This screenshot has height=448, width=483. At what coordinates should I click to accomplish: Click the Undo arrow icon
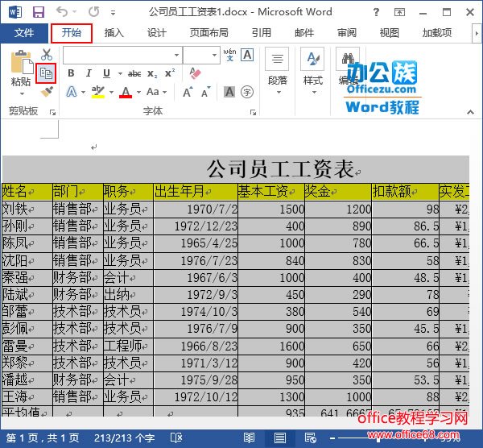(x=62, y=12)
